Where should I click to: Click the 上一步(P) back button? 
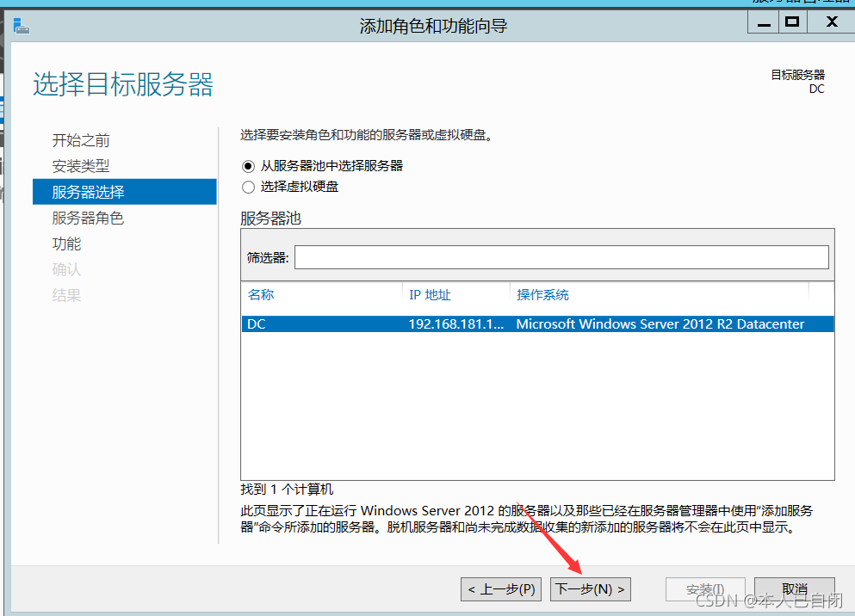click(x=501, y=589)
